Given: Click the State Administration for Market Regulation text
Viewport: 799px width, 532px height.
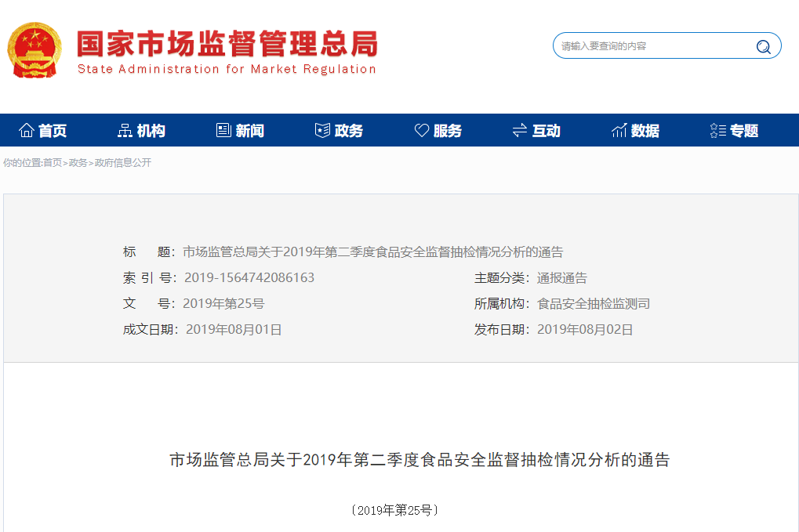Looking at the screenshot, I should 227,69.
